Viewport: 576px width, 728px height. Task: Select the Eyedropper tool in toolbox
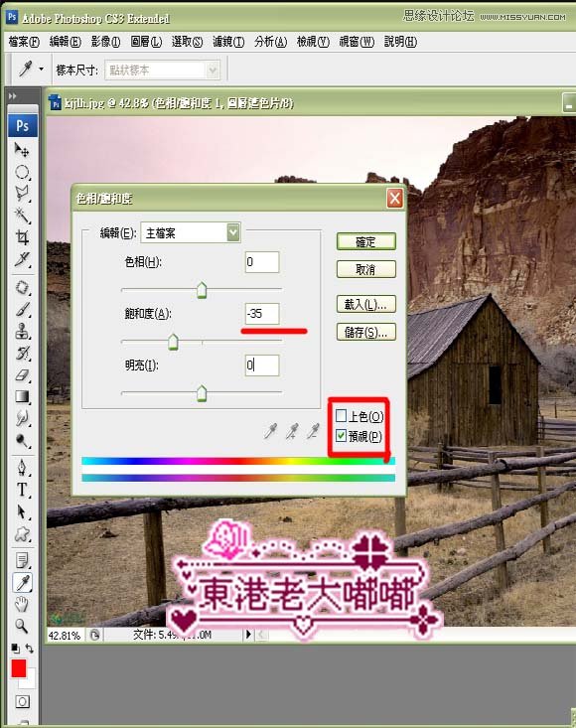coord(22,582)
